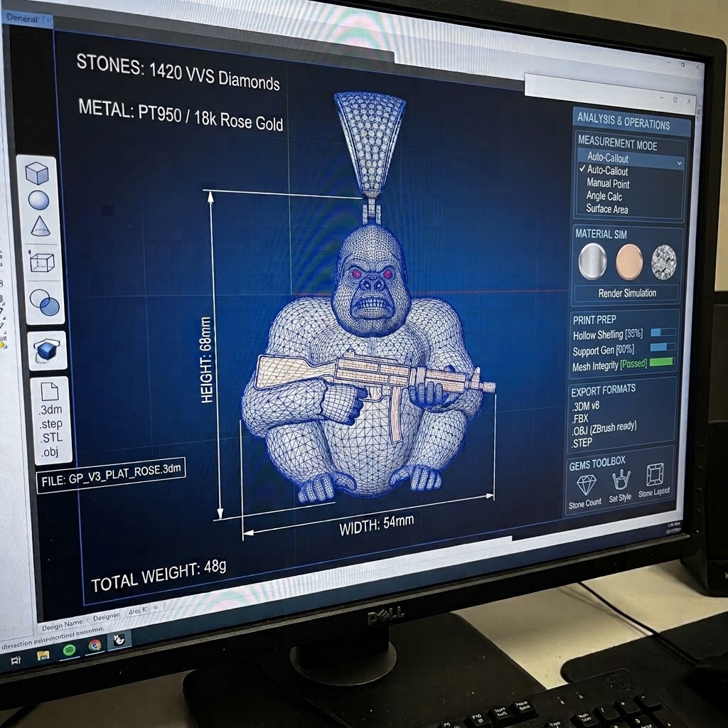Open the Stone Layout icon
This screenshot has width=728, height=728.
coord(655,475)
